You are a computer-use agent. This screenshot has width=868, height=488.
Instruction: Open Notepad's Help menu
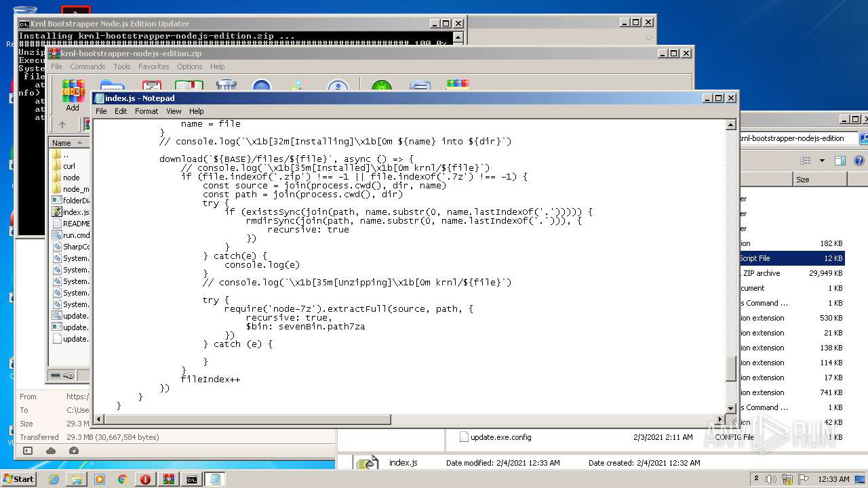[197, 111]
